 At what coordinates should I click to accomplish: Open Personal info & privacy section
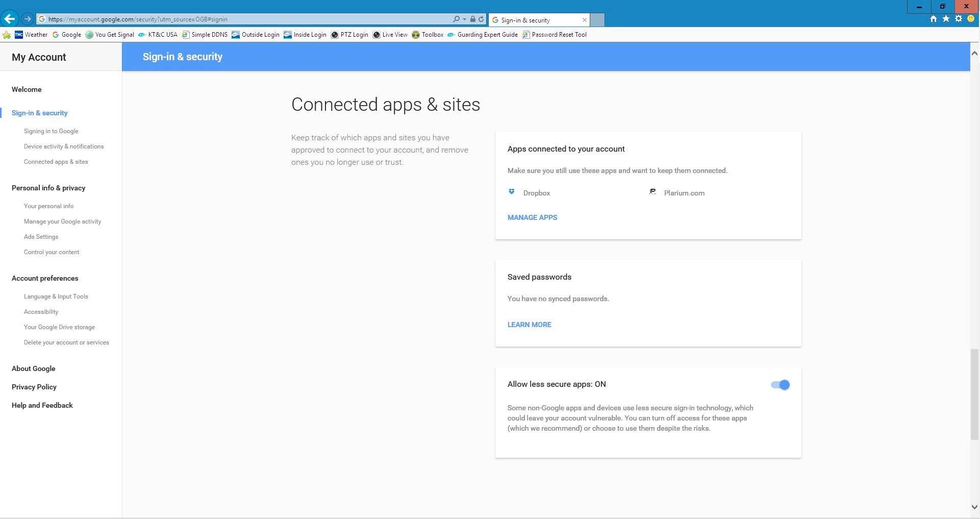click(x=48, y=188)
